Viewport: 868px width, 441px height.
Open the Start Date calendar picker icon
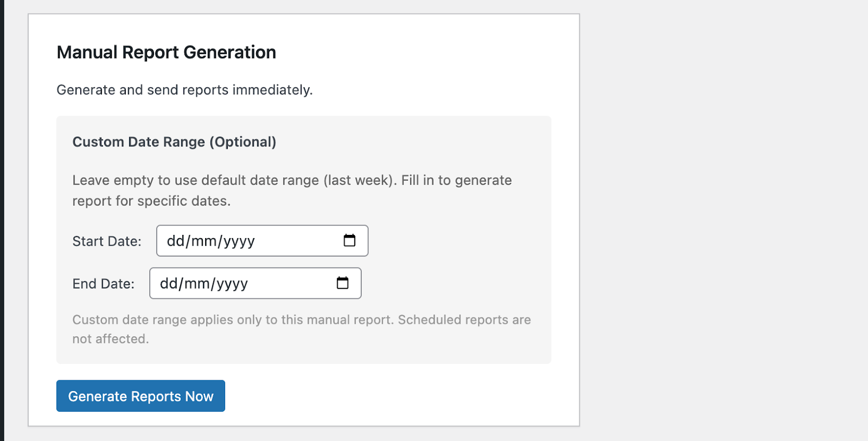[x=349, y=240]
